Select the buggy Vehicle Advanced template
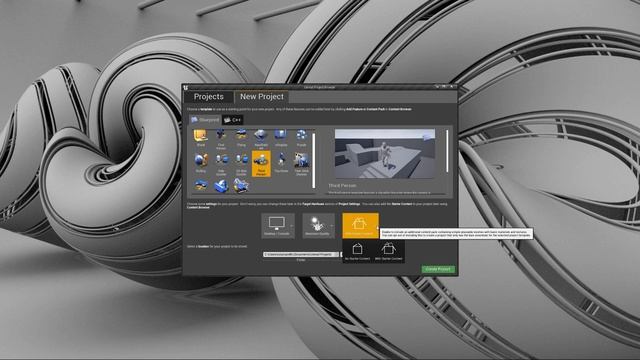This screenshot has height=360, width=640. click(241, 185)
